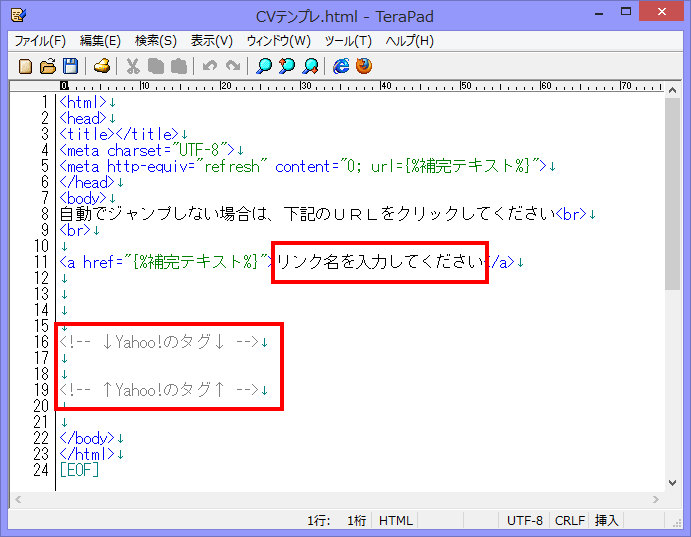Minimize the TeraPad window
Viewport: 691px width, 537px height.
[x=599, y=12]
